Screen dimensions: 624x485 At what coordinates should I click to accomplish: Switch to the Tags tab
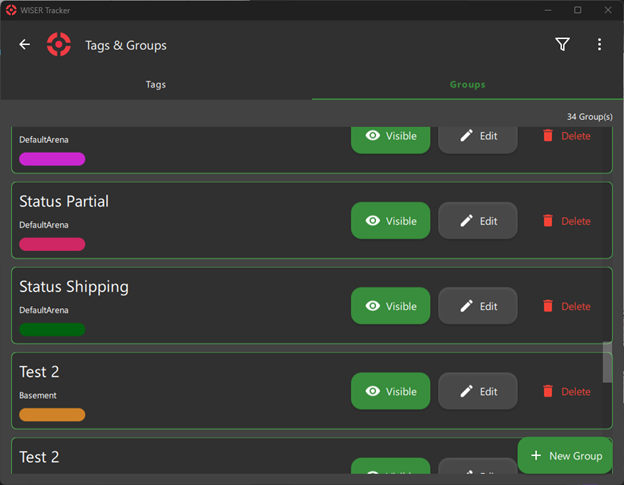pos(156,85)
